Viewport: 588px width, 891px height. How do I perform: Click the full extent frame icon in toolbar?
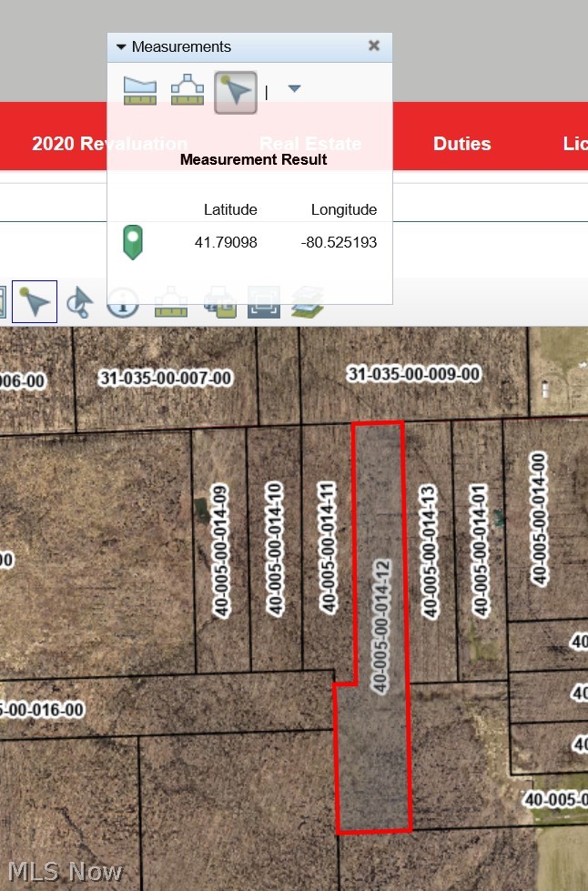(x=264, y=302)
